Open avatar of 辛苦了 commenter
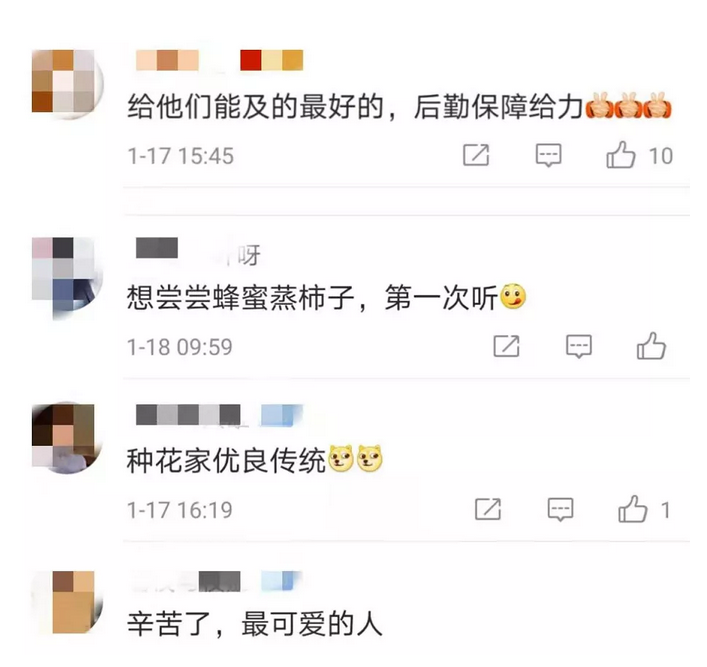Viewport: 707px width, 667px height. point(68,602)
